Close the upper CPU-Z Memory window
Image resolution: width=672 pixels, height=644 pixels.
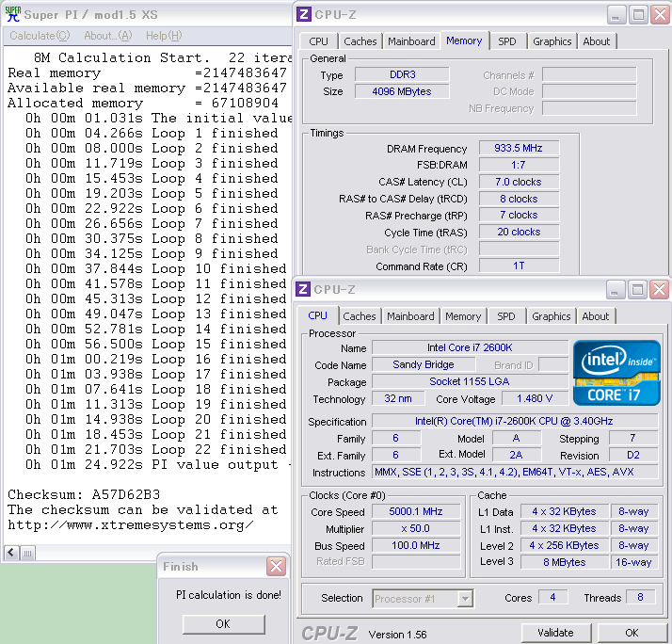(x=660, y=15)
